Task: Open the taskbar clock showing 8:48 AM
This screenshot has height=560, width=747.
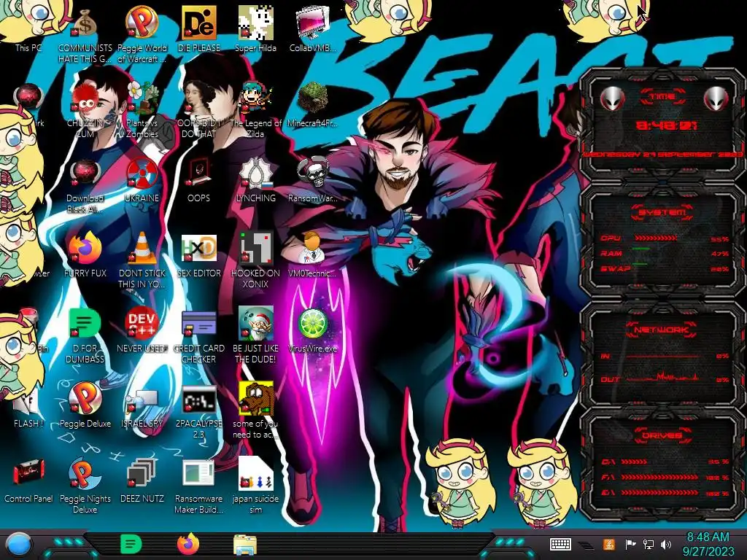Action: pos(708,544)
